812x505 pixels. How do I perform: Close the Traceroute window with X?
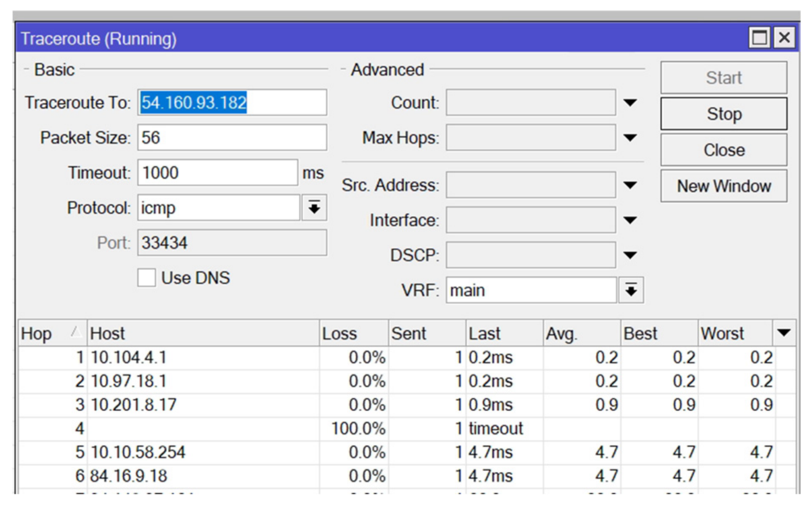(x=784, y=38)
